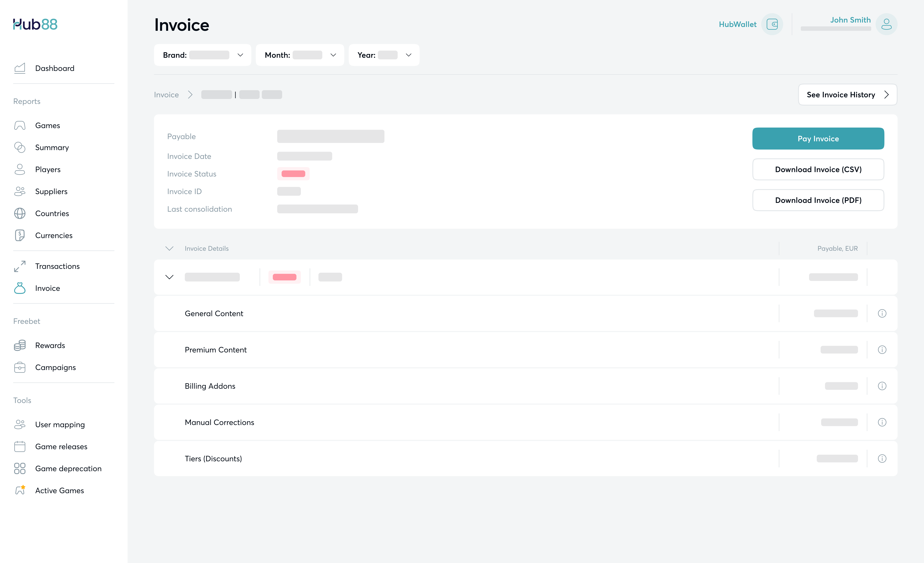This screenshot has width=924, height=563.
Task: Click the General Content info icon
Action: (x=882, y=313)
